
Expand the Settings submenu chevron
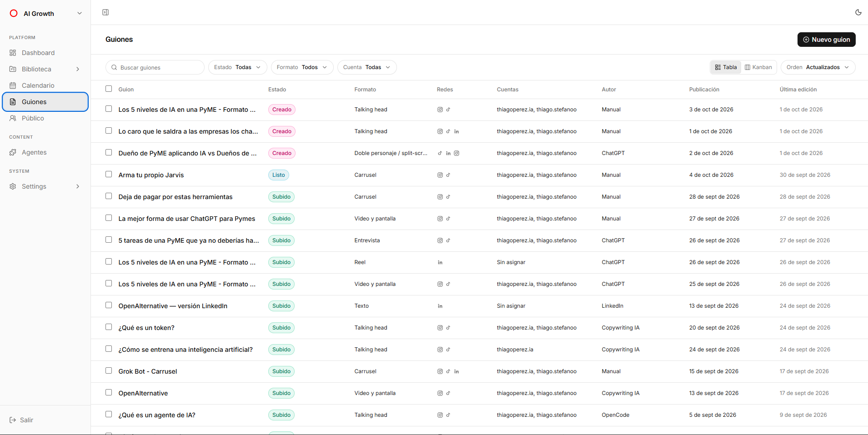(78, 186)
